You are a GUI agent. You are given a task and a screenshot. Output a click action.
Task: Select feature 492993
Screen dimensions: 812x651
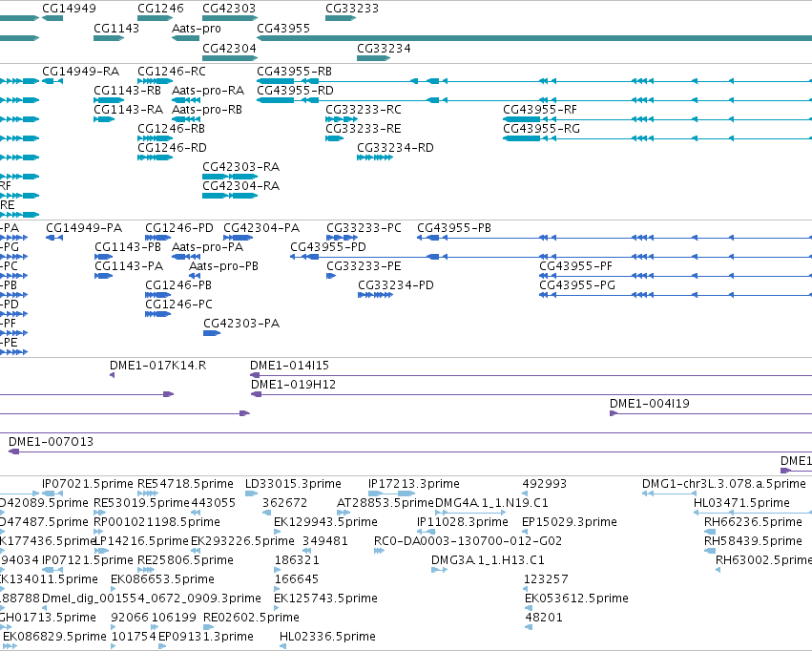click(x=545, y=484)
